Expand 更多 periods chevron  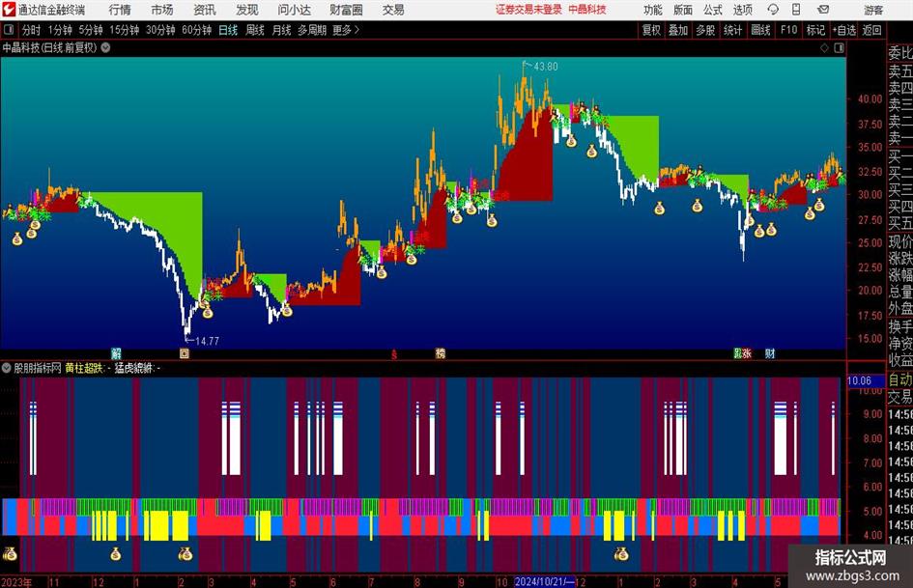pos(357,30)
